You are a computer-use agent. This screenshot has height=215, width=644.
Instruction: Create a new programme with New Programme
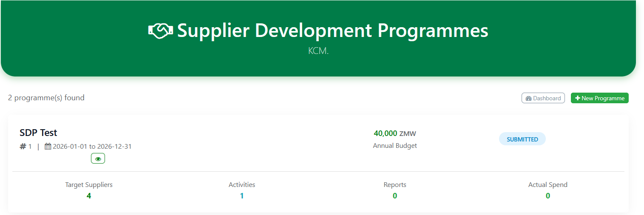[x=599, y=98]
